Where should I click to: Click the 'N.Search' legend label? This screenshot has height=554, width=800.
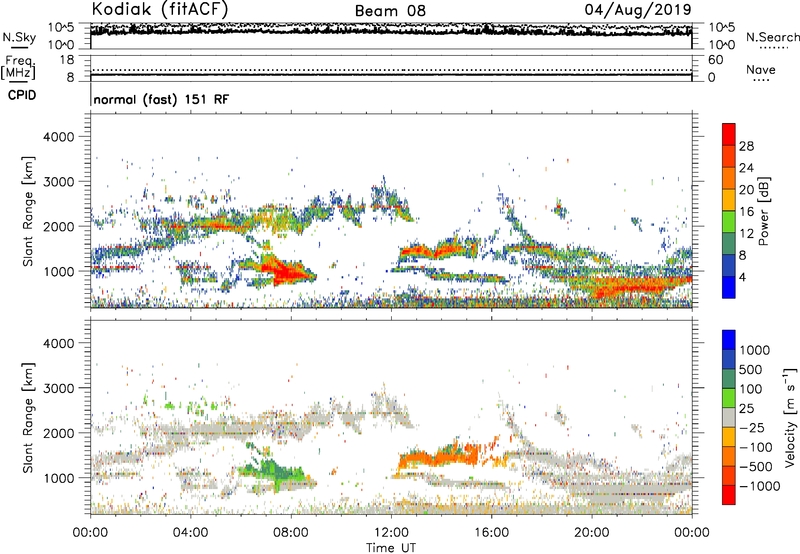[772, 37]
